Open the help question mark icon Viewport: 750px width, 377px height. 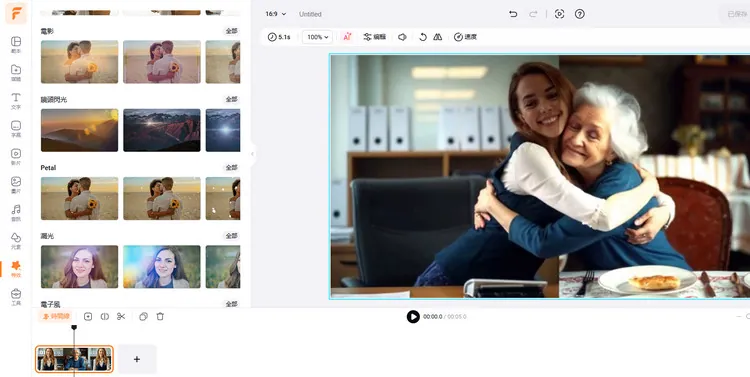click(x=580, y=14)
